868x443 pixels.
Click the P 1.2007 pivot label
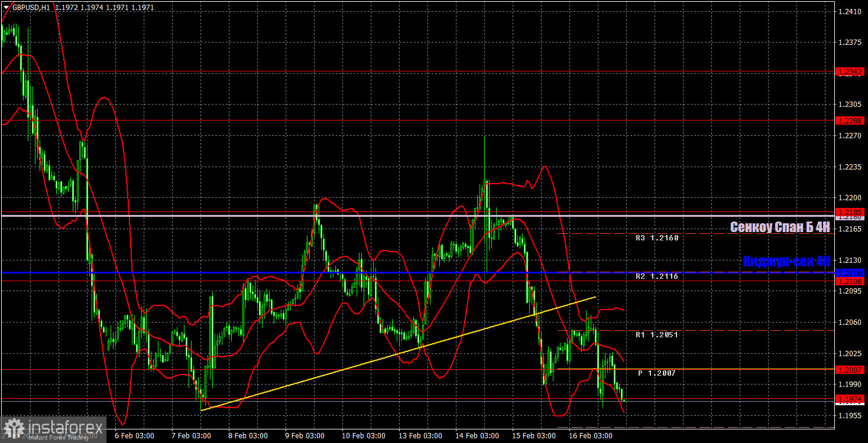click(657, 374)
